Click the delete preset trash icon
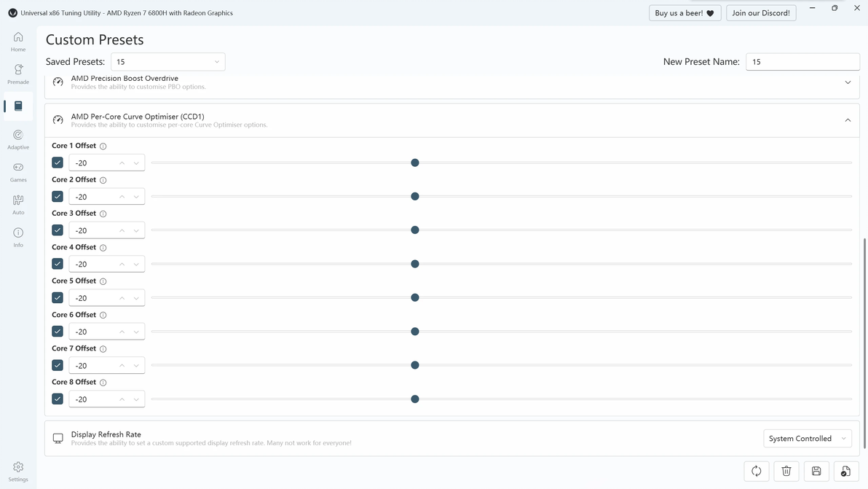Viewport: 868px width, 489px height. click(x=786, y=472)
